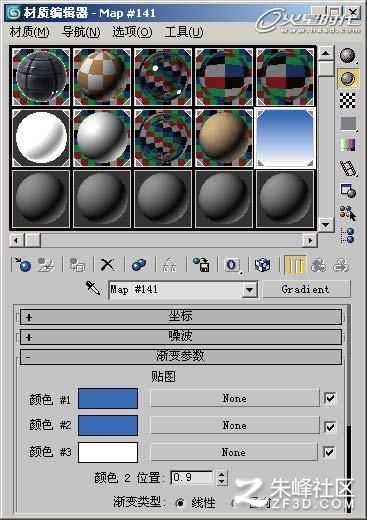The height and width of the screenshot is (520, 367).
Task: Toggle the Backlight icon
Action: [348, 79]
